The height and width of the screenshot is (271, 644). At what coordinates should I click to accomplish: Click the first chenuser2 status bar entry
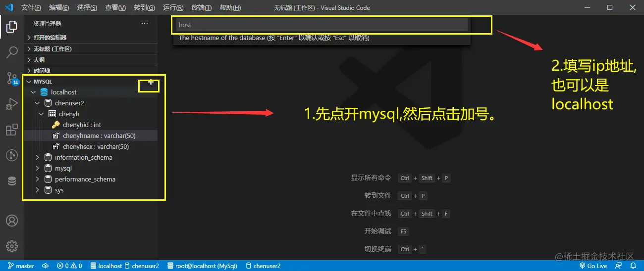pos(141,266)
